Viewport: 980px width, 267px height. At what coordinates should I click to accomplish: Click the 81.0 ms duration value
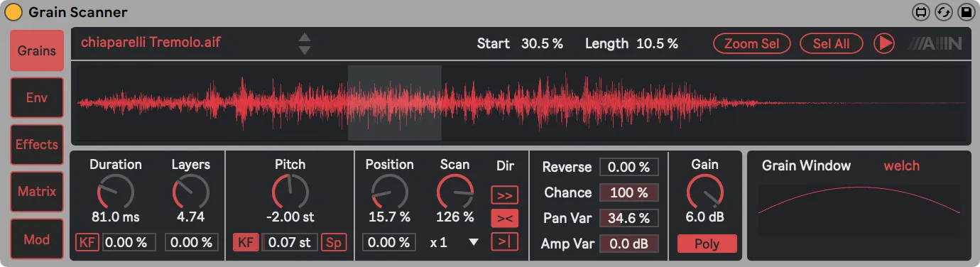click(x=115, y=217)
